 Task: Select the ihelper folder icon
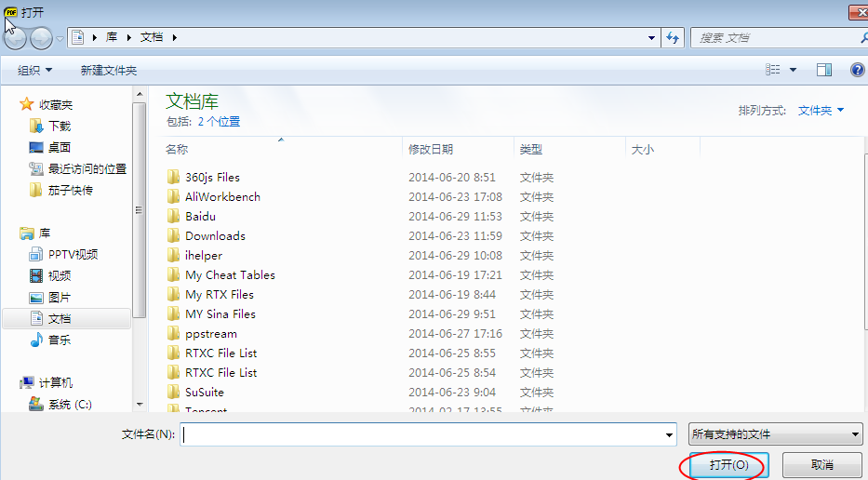point(173,255)
